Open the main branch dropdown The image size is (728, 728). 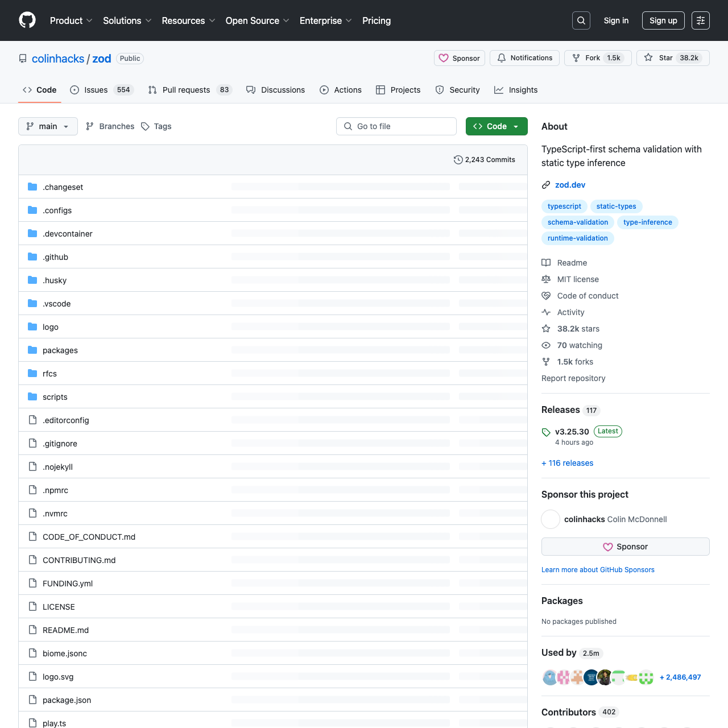(x=48, y=126)
